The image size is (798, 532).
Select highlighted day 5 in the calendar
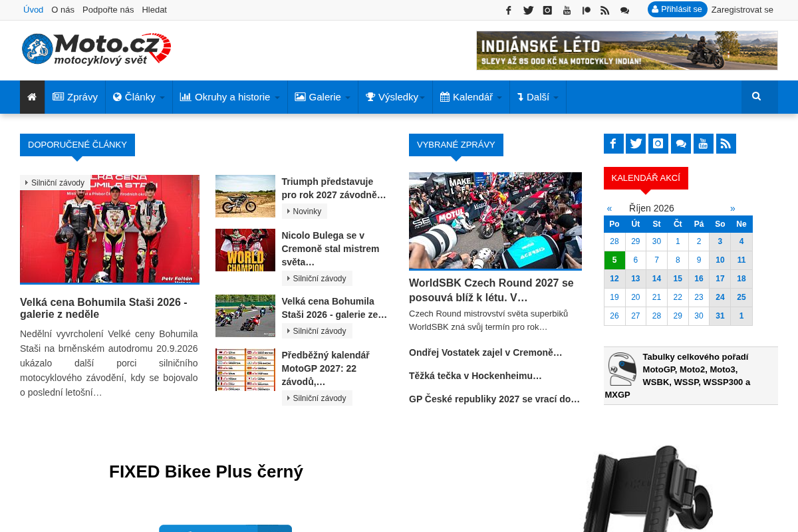pos(614,261)
